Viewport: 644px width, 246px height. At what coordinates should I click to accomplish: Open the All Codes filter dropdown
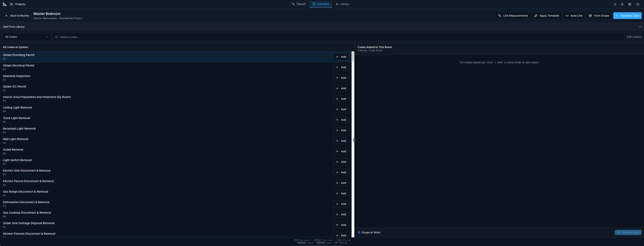[27, 37]
